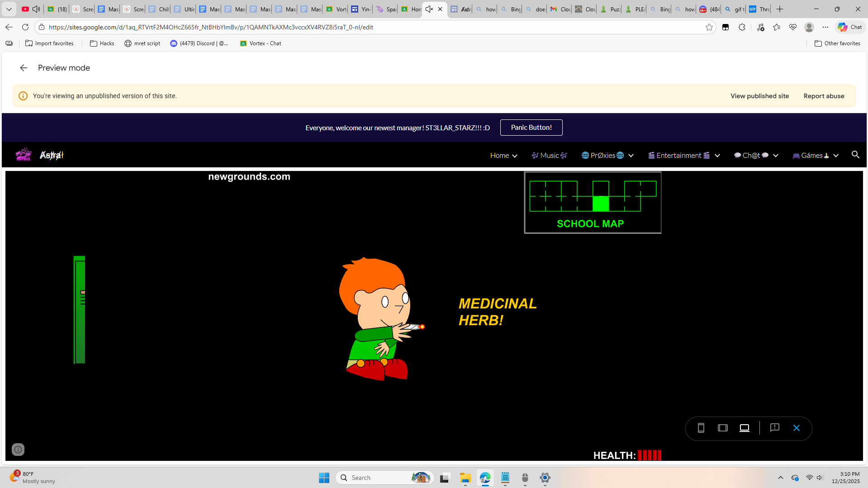
Task: View site information lock icon
Action: pyautogui.click(x=42, y=27)
